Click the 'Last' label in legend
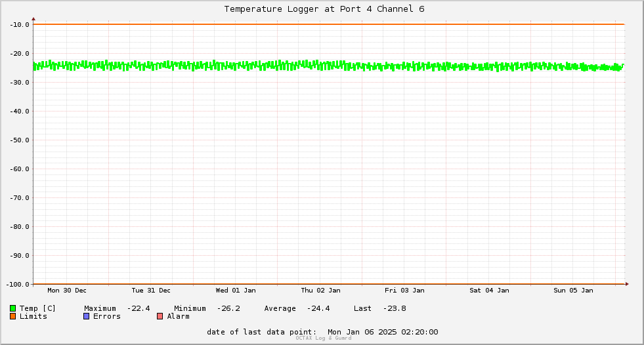The image size is (644, 345). click(362, 308)
